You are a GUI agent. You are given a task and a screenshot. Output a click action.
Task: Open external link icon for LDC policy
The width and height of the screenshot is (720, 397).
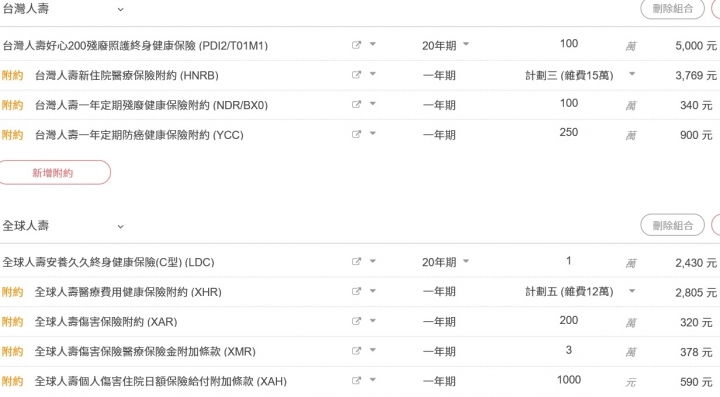356,262
